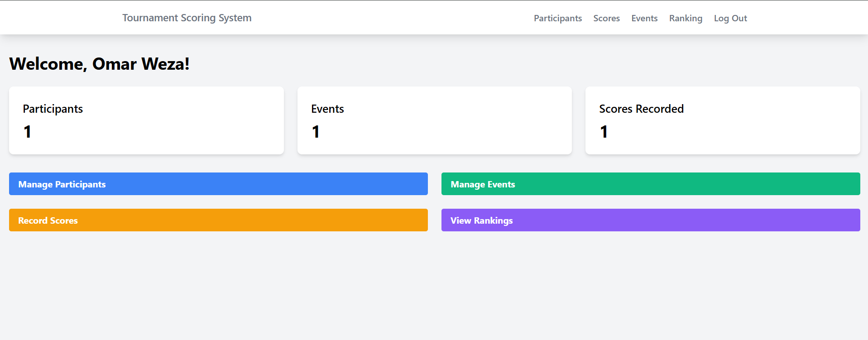Click the Participants label in the stat card
Viewport: 868px width, 340px height.
53,109
